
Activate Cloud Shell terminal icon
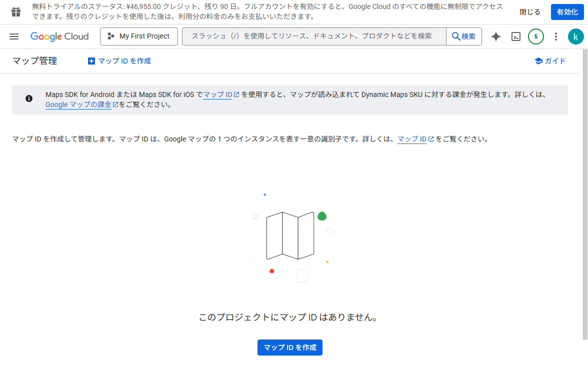coord(516,36)
